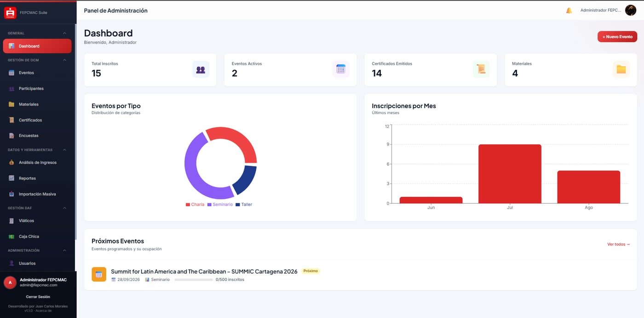This screenshot has height=318, width=644.
Task: Click the Taller legend color swatch
Action: point(238,204)
